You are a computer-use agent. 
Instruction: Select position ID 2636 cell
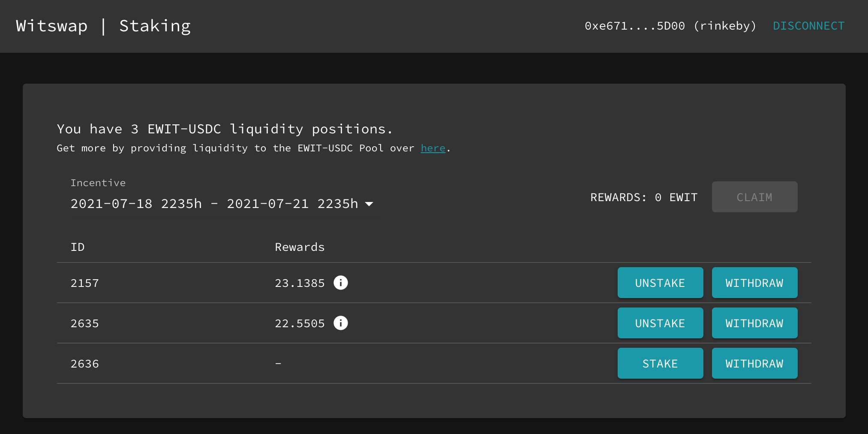tap(85, 364)
